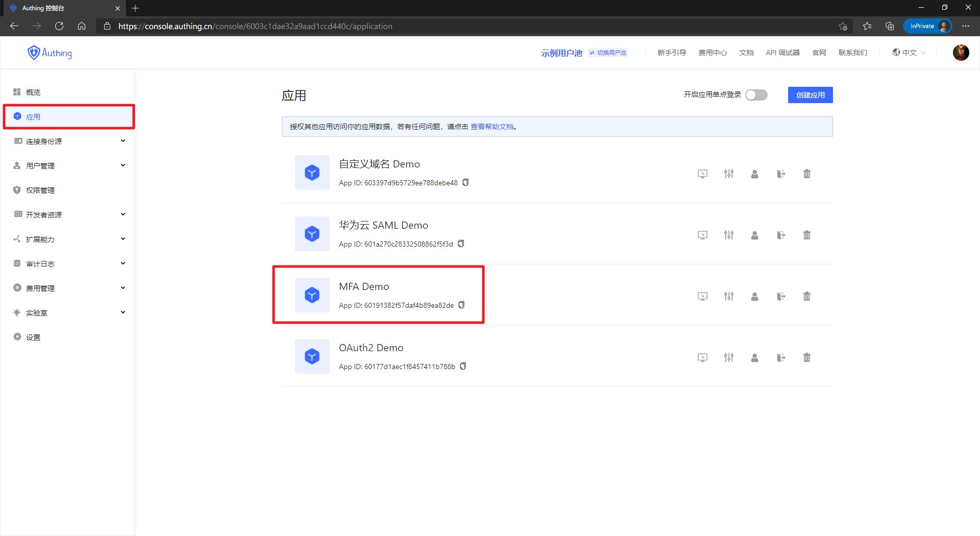Screen dimensions: 980x536
Task: Open the API 调试器 link
Action: pos(782,53)
